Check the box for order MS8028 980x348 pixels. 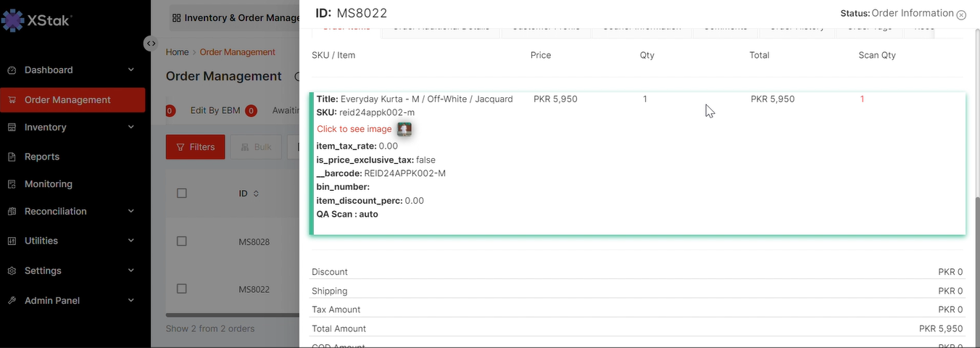click(x=182, y=241)
